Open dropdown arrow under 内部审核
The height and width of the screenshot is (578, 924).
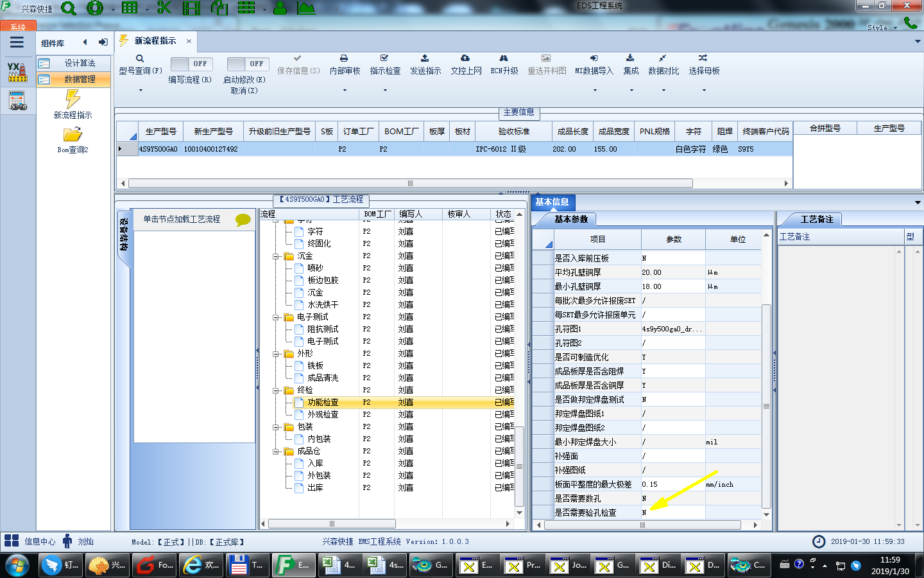coord(345,91)
